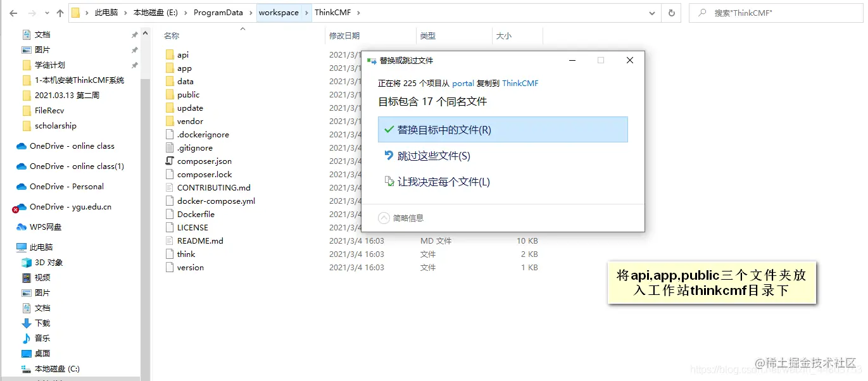This screenshot has height=381, width=868.
Task: Sort by 名称 column header
Action: point(172,36)
